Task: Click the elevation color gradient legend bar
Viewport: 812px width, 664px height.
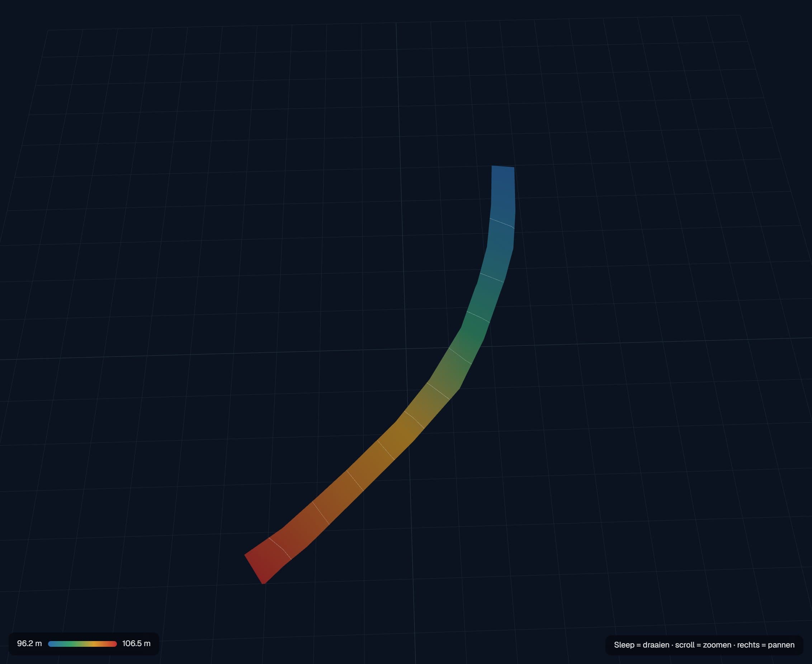Action: pos(82,644)
